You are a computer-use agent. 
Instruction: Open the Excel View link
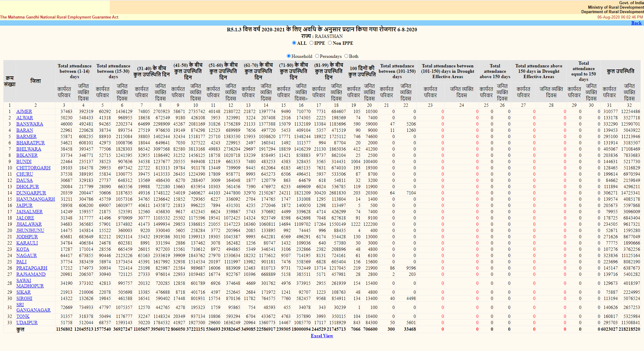pos(322,336)
